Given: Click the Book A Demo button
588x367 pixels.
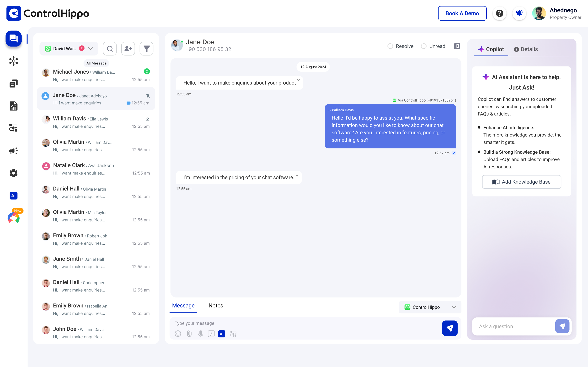Looking at the screenshot, I should 462,13.
